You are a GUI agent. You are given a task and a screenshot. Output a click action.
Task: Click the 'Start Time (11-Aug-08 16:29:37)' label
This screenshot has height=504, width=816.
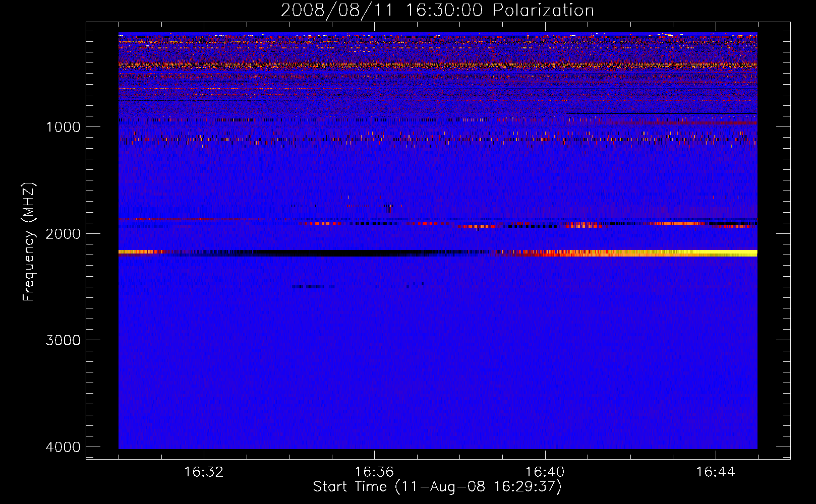(437, 487)
